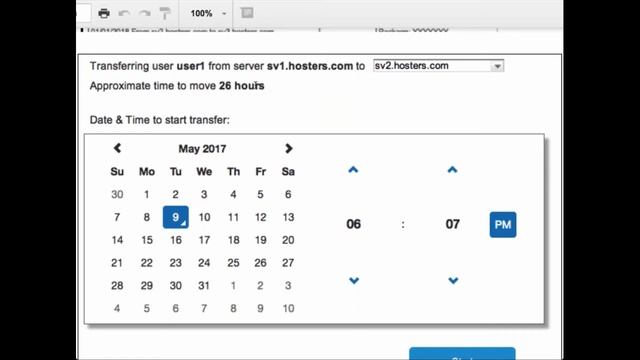Open the 100% zoom dropdown
The height and width of the screenshot is (360, 640).
(208, 13)
